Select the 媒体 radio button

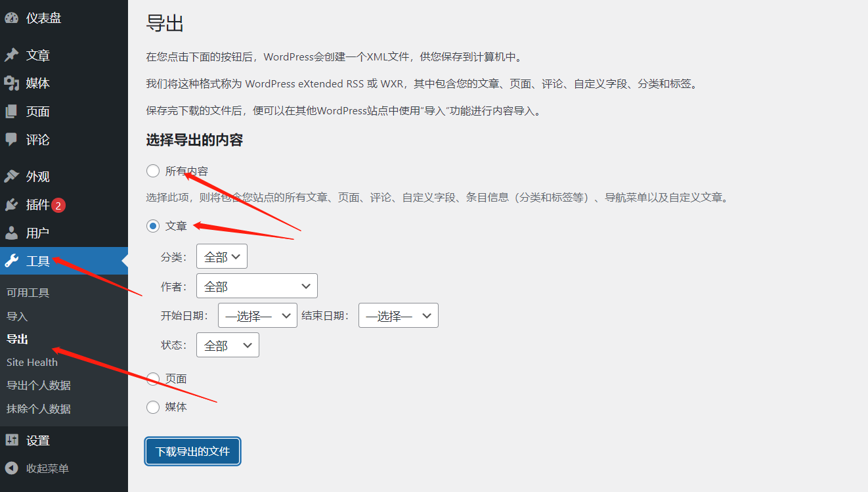(x=153, y=407)
